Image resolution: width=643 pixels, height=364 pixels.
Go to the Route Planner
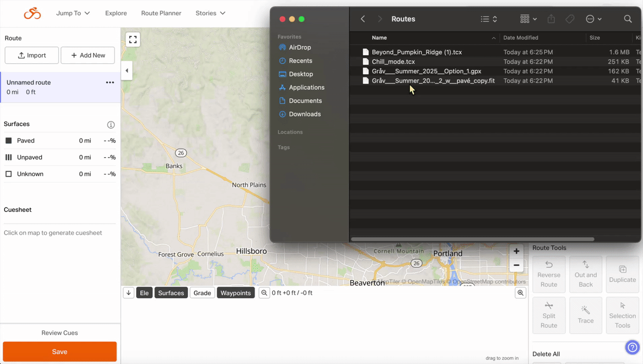click(x=161, y=13)
